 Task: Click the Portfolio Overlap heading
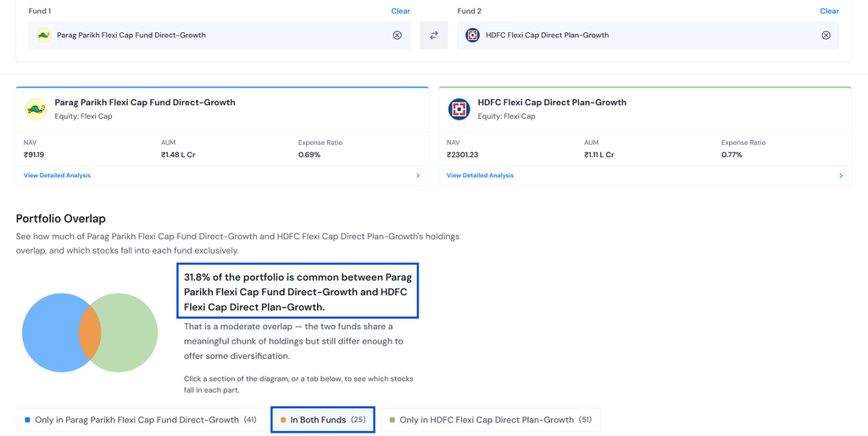click(x=61, y=219)
